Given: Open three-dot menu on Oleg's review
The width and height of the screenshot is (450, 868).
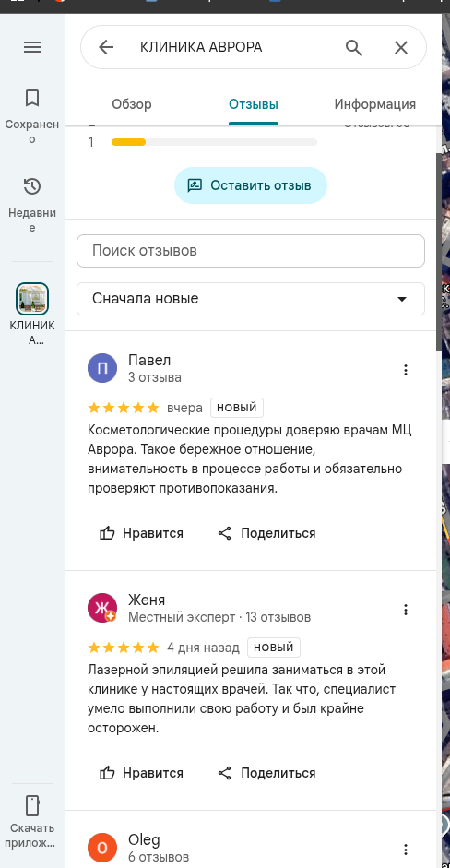Looking at the screenshot, I should point(406,850).
